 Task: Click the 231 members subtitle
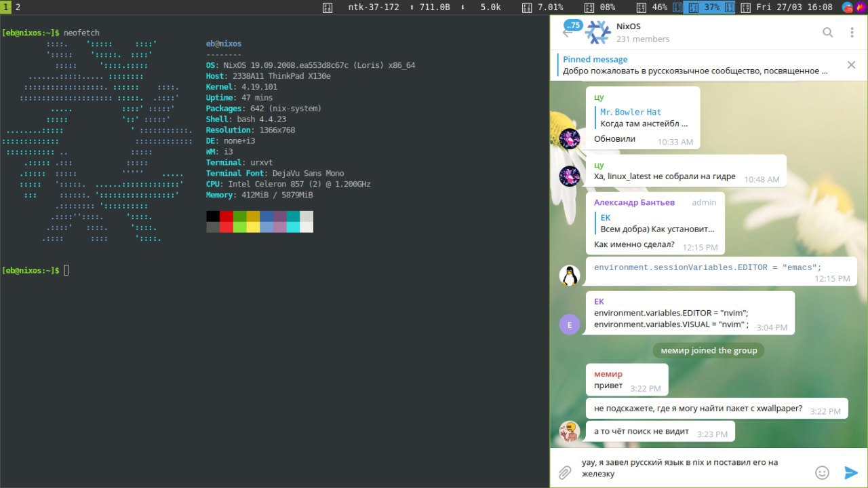[643, 39]
